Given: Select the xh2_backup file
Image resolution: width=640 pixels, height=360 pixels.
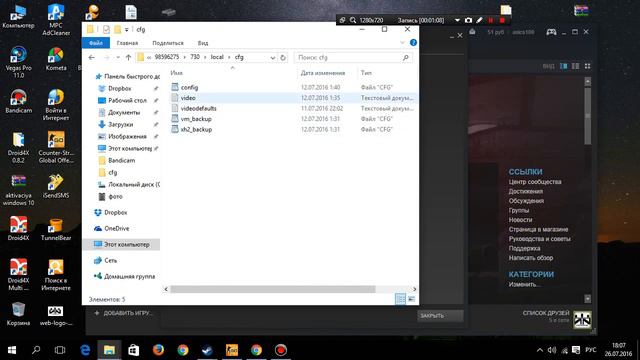Looking at the screenshot, I should tap(196, 130).
